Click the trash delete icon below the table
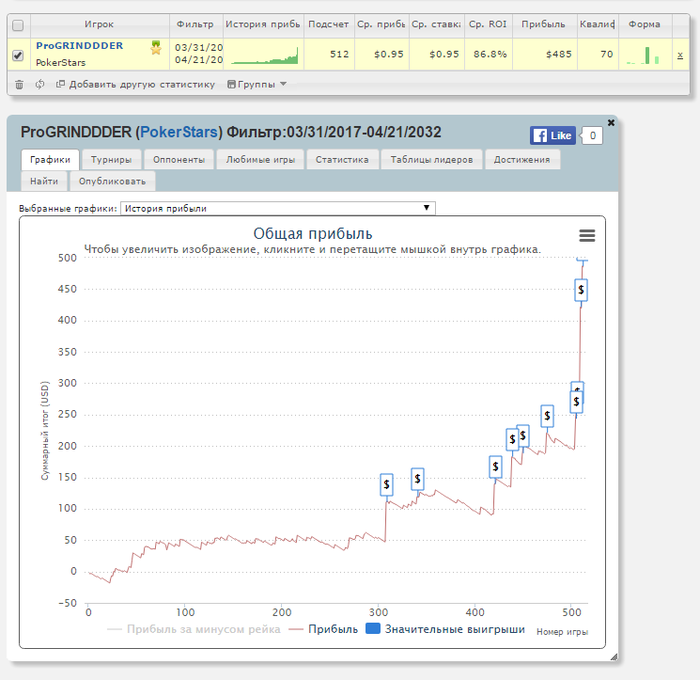The width and height of the screenshot is (700, 680). [19, 84]
